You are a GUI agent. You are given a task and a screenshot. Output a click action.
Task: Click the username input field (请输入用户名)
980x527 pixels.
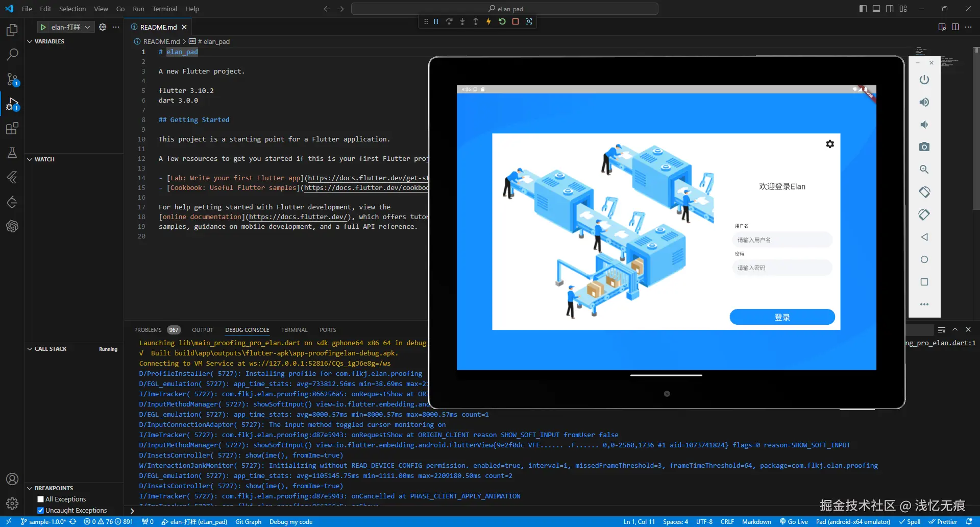pyautogui.click(x=782, y=240)
